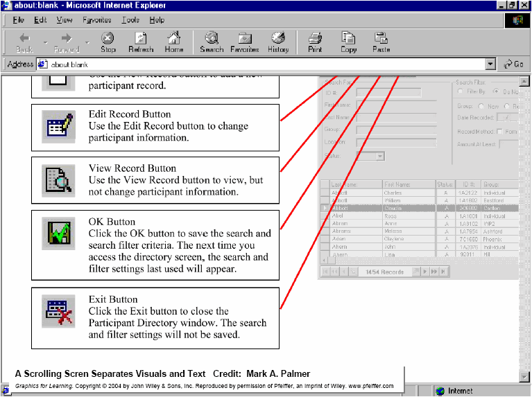Click the ID # column header
This screenshot has height=397, width=532.
(x=469, y=184)
